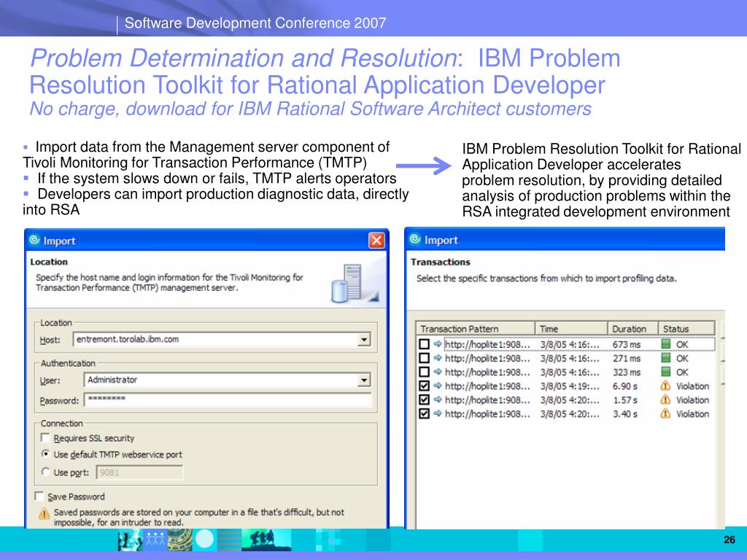747x560 pixels.
Task: Click the "271 ms" duration cell
Action: tap(627, 359)
